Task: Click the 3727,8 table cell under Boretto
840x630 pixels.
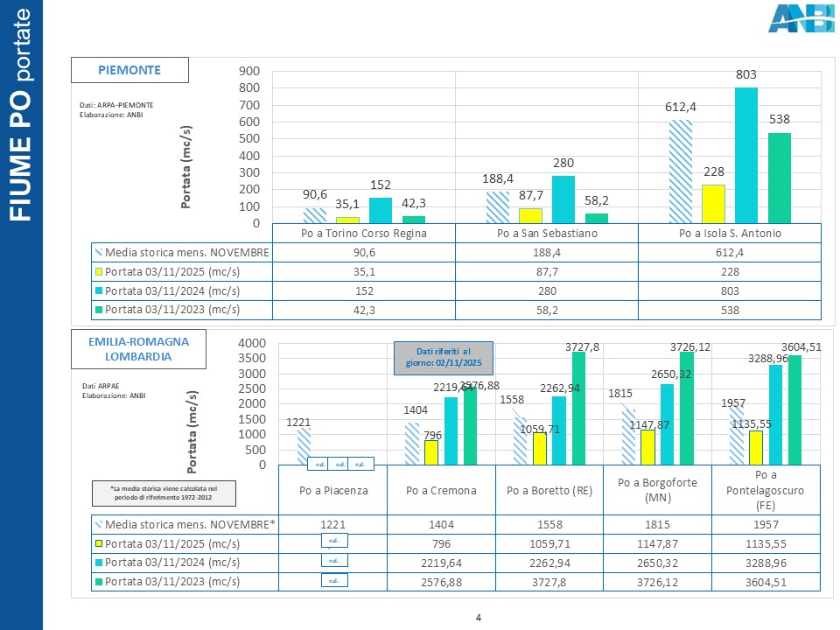Action: coord(549,581)
